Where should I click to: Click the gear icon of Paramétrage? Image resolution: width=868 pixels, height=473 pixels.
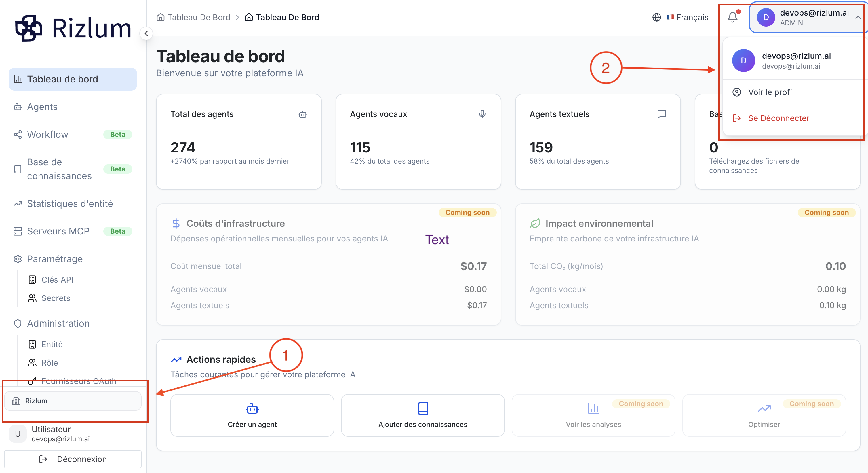click(x=18, y=259)
